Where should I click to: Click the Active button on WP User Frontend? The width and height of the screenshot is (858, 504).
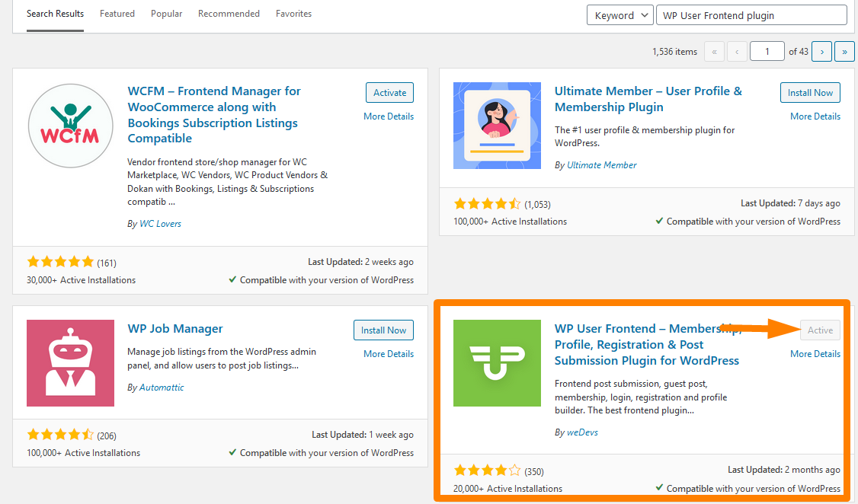click(820, 330)
